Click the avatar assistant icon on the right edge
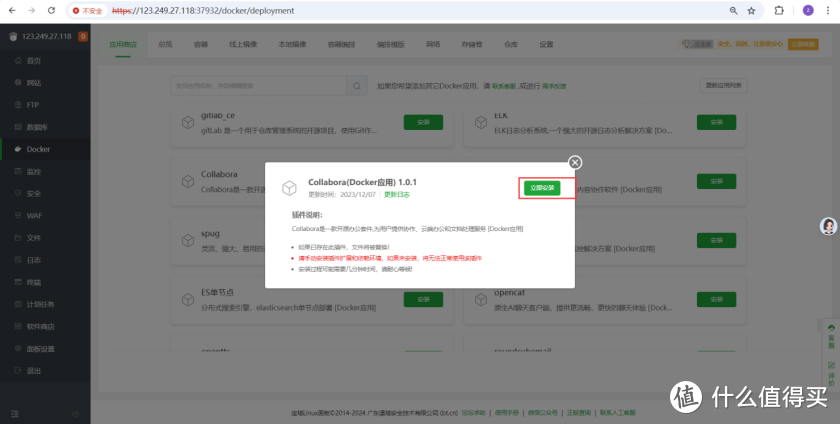Image resolution: width=840 pixels, height=424 pixels. [x=829, y=226]
